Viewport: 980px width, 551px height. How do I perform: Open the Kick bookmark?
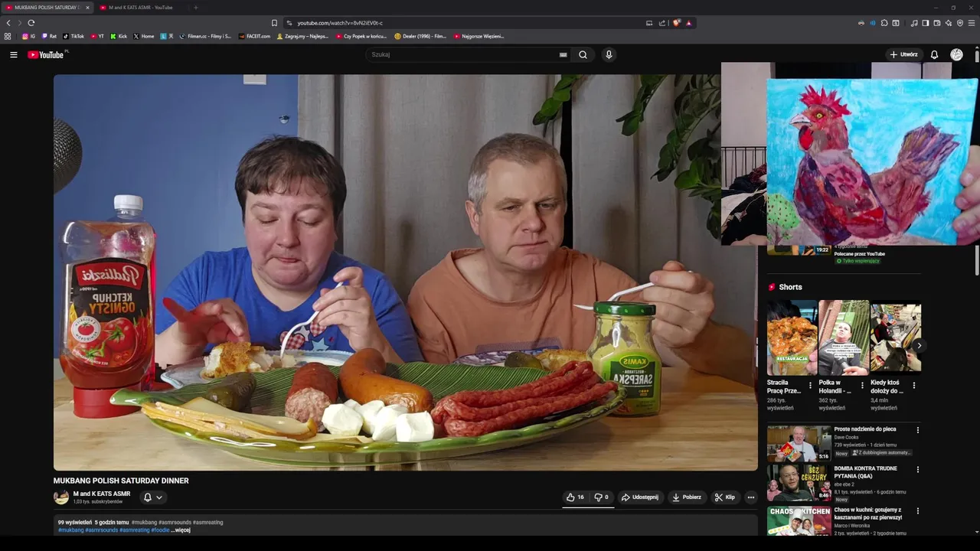click(x=119, y=36)
